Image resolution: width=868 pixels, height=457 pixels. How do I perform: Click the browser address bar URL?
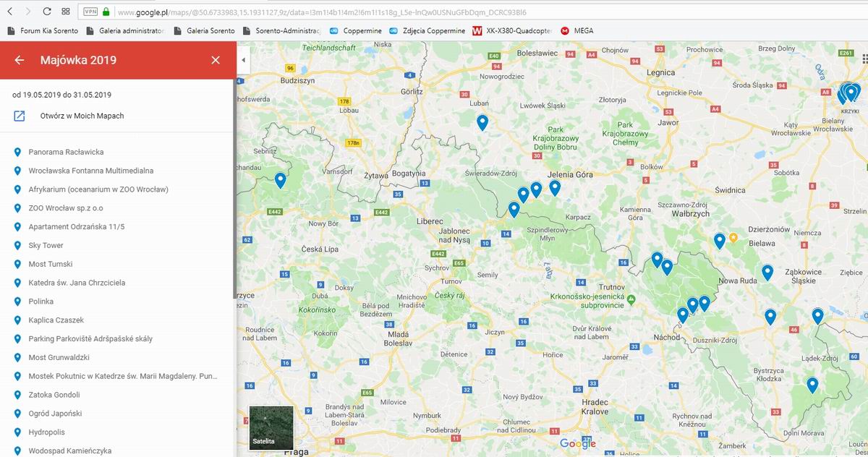322,12
